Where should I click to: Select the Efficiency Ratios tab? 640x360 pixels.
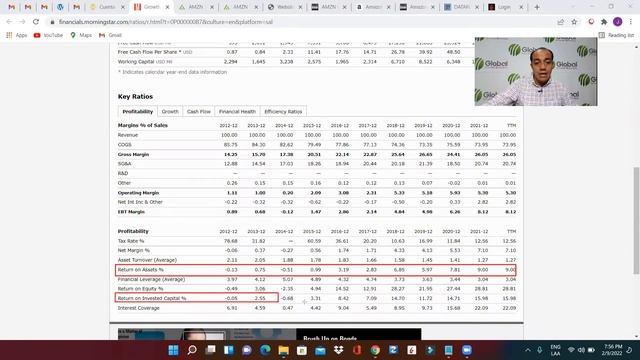point(283,111)
